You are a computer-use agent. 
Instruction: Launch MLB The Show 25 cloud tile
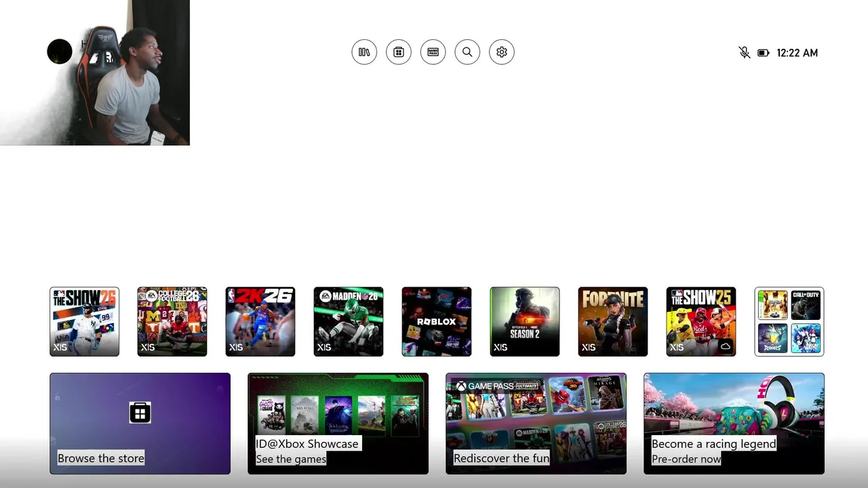click(701, 321)
